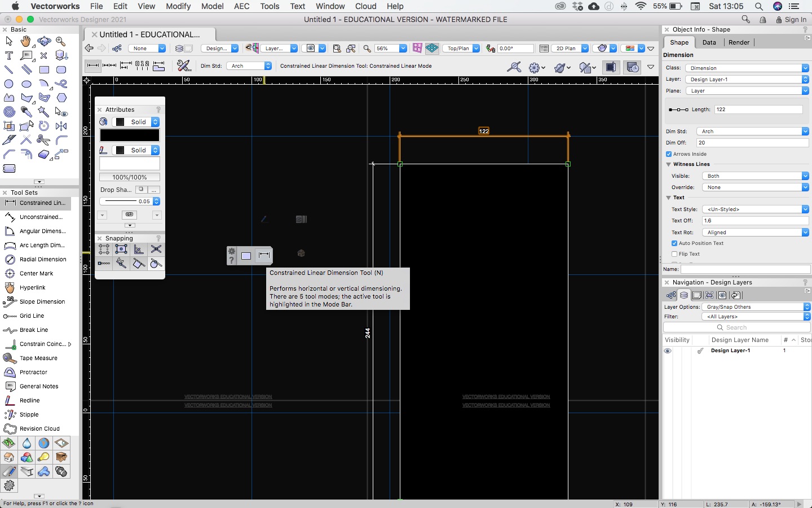Select the Text tool
812x508 pixels.
9,55
